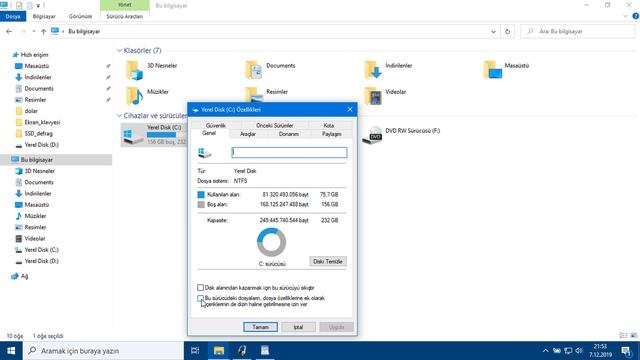
Task: Open Explorer help question mark icon
Action: coord(636,16)
